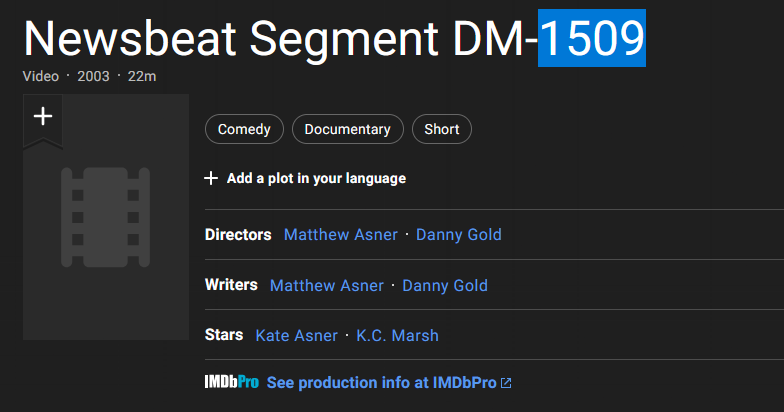Click the Stars label
This screenshot has height=412, width=784.
pos(224,334)
